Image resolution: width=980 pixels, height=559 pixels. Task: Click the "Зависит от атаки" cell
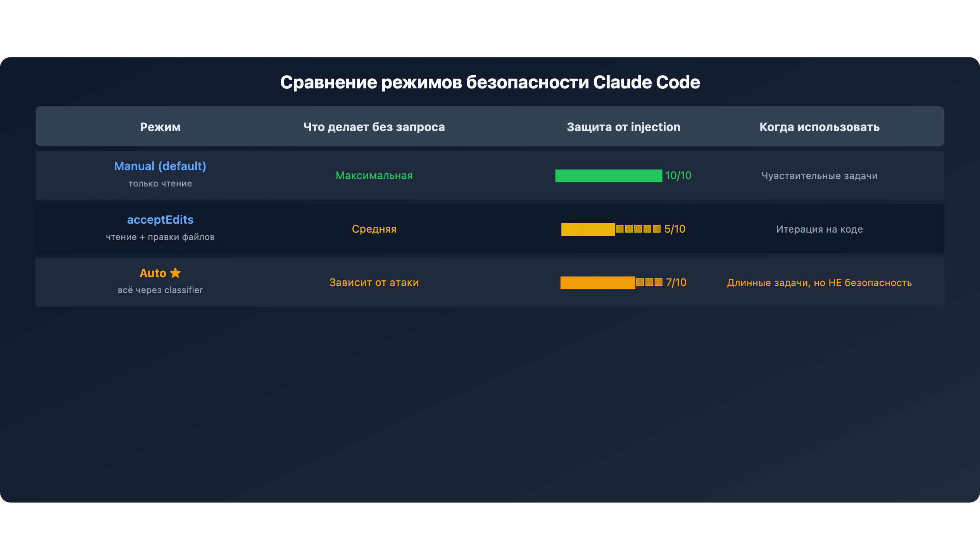[x=374, y=283]
